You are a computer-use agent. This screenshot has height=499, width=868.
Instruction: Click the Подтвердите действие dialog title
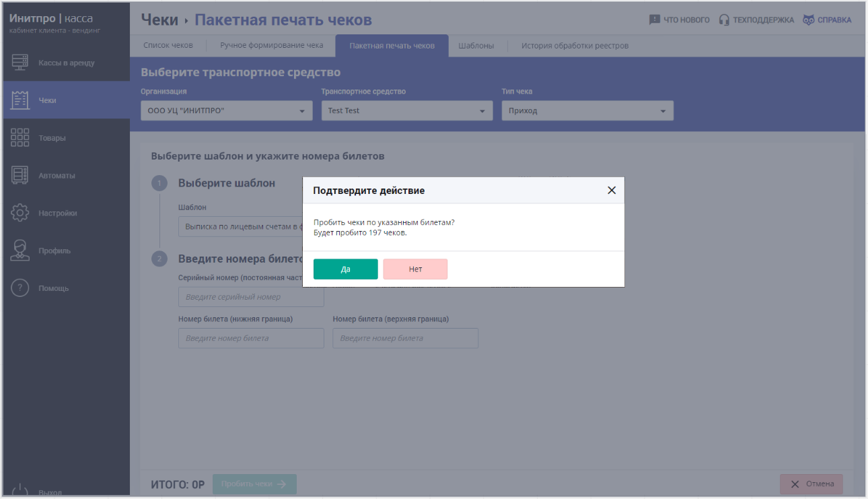[369, 191]
